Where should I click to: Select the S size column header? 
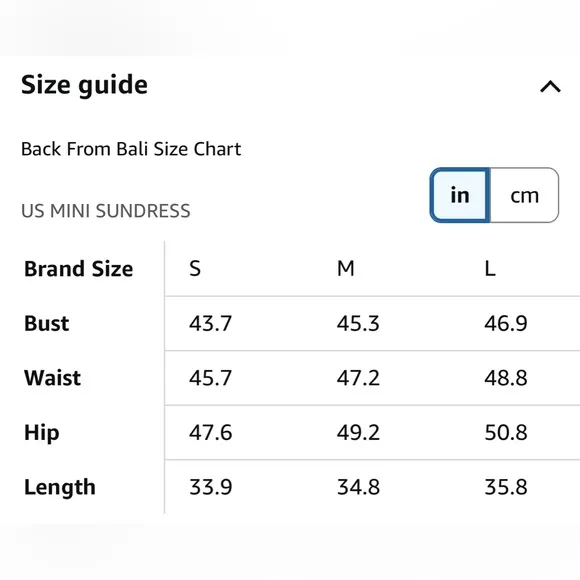tap(195, 269)
